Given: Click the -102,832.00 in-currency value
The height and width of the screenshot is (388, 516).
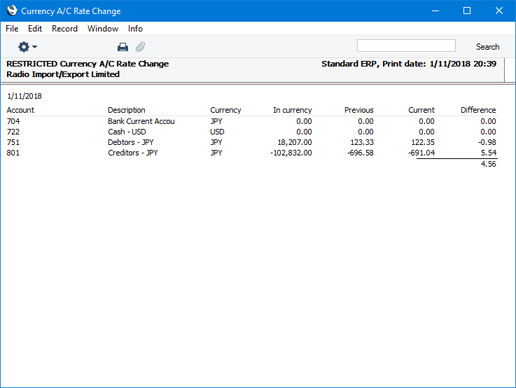Looking at the screenshot, I should tap(291, 153).
